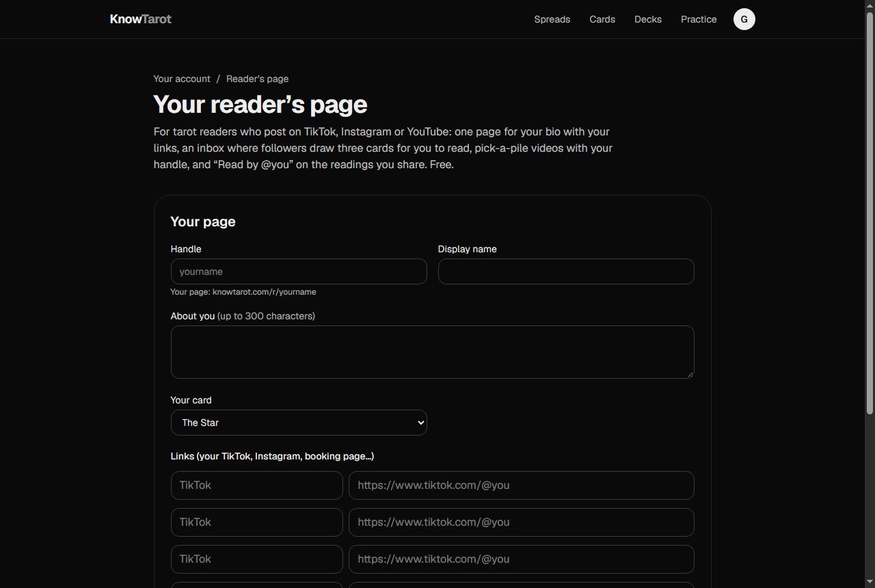
Task: Open the KnowTarot home logo
Action: tap(140, 19)
